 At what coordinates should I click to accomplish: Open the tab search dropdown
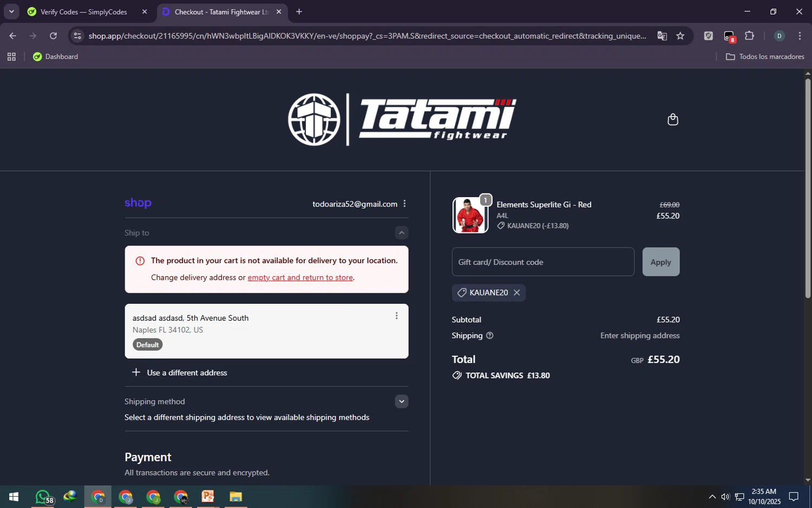point(11,12)
